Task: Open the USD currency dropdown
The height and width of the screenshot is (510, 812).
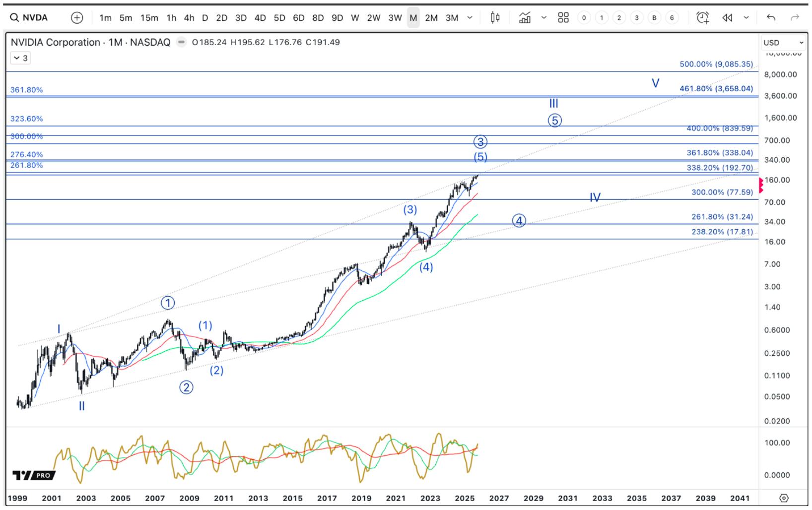Action: pos(783,43)
